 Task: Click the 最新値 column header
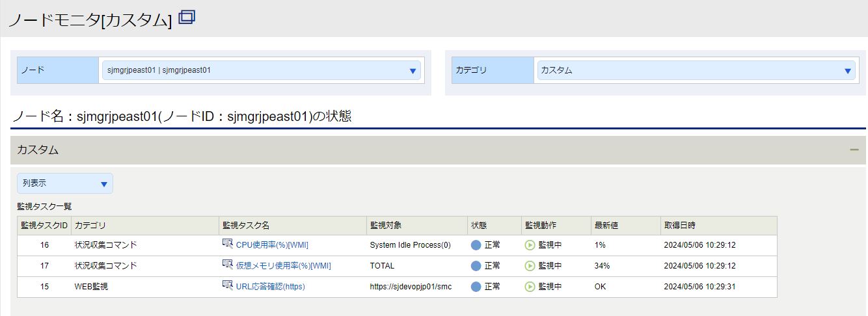pos(626,226)
